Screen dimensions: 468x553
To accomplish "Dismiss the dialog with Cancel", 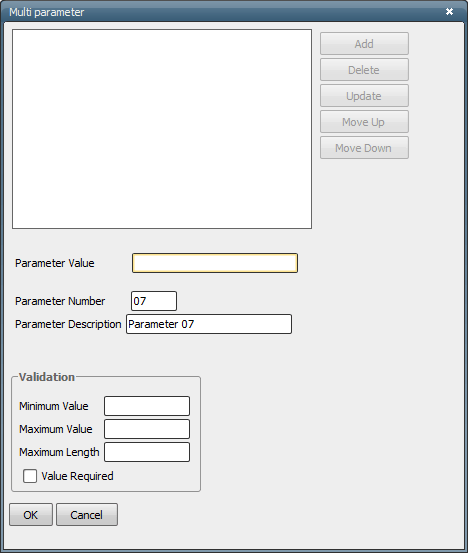I will tap(87, 515).
